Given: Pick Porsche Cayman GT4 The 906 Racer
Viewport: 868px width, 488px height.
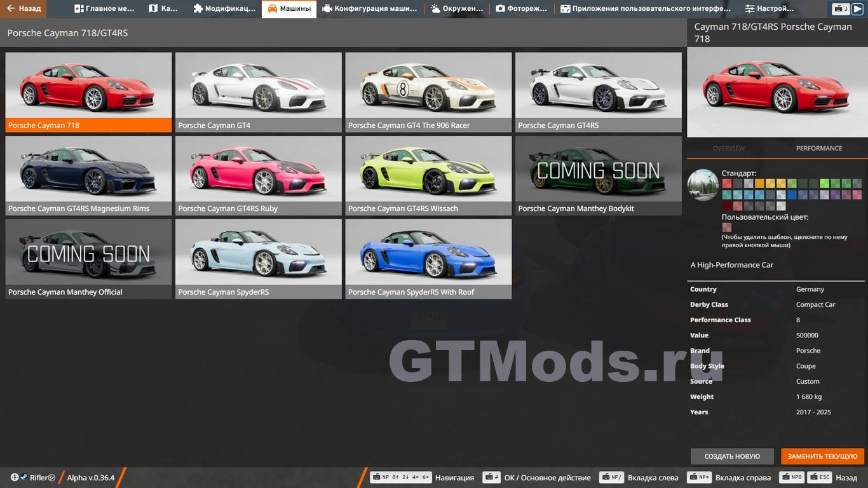Looking at the screenshot, I should (x=428, y=92).
